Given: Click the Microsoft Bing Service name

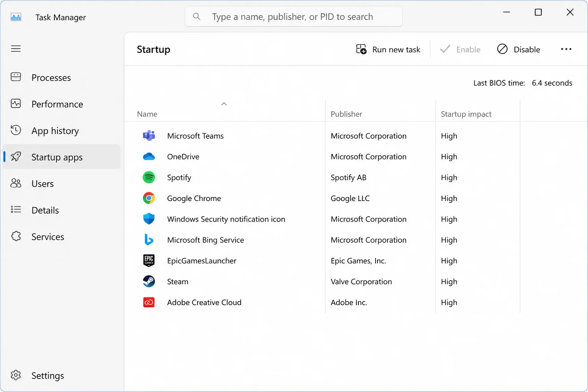Looking at the screenshot, I should 206,240.
